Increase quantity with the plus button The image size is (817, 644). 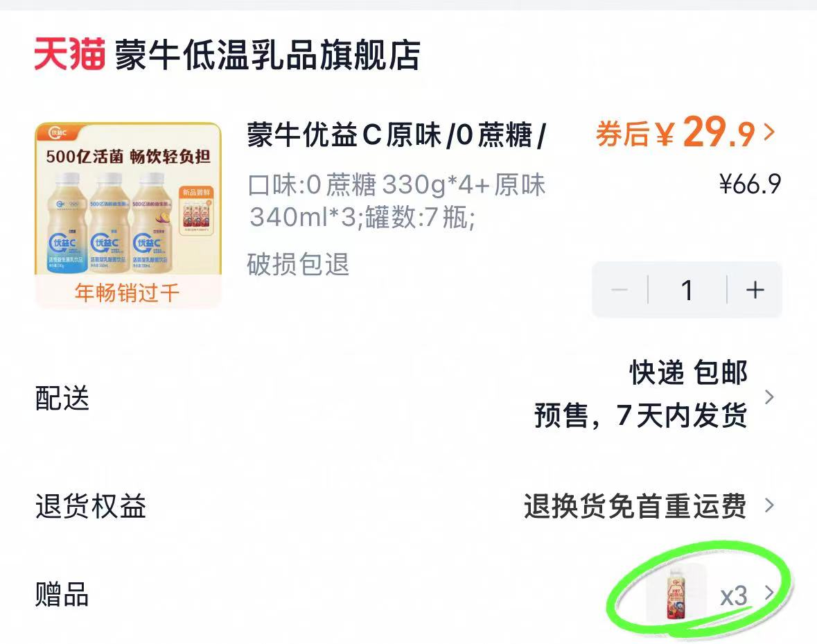[x=755, y=290]
